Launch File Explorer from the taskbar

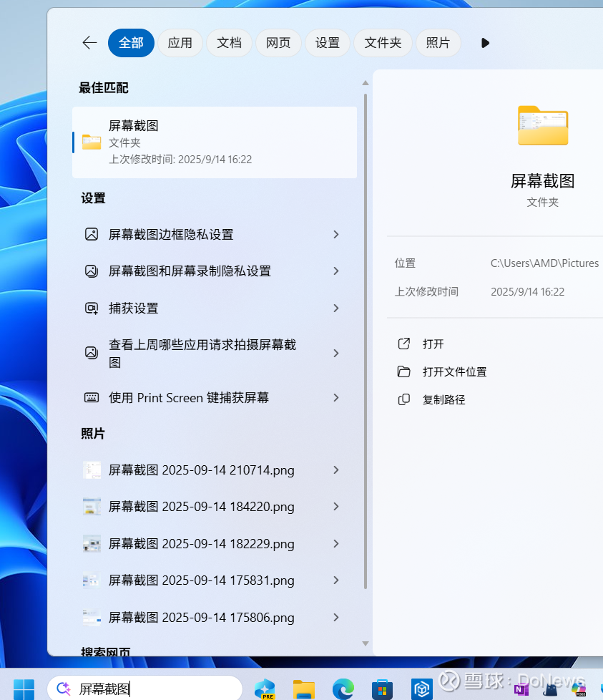pos(304,689)
